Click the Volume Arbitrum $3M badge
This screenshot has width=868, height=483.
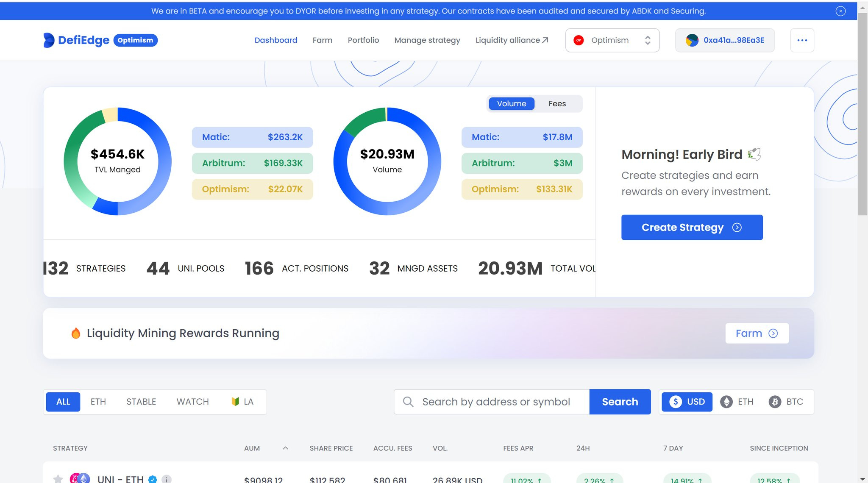click(522, 163)
